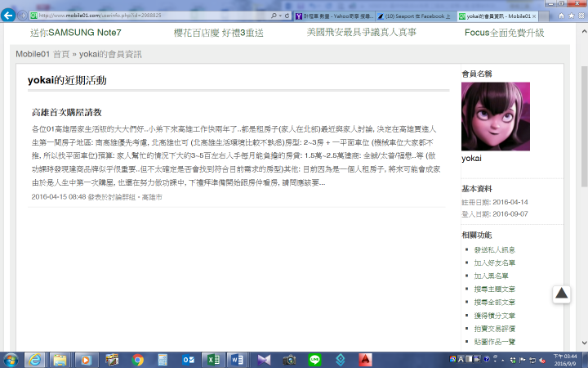This screenshot has height=368, width=588.
Task: Click the post timestamp 2016-04-15 08:48
Action: click(x=59, y=197)
